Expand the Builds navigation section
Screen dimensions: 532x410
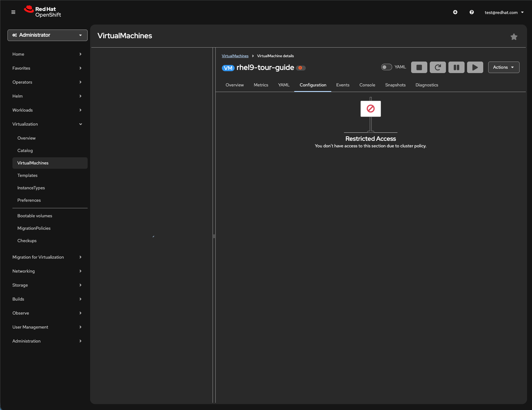pos(48,299)
